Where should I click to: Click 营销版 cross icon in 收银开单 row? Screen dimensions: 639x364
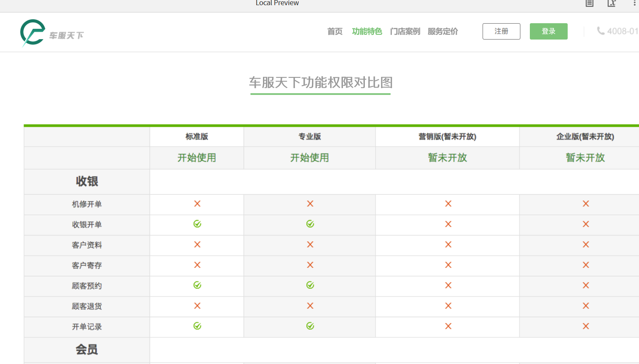448,224
